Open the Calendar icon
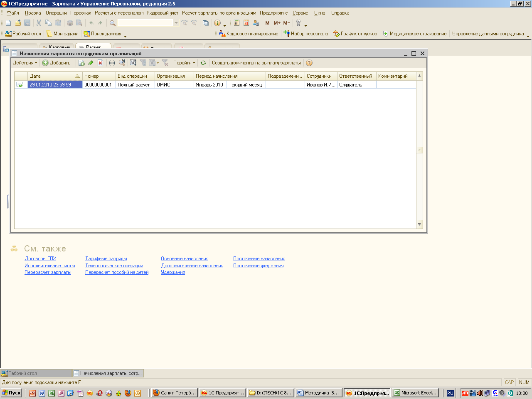The height and width of the screenshot is (399, 532). (x=246, y=23)
